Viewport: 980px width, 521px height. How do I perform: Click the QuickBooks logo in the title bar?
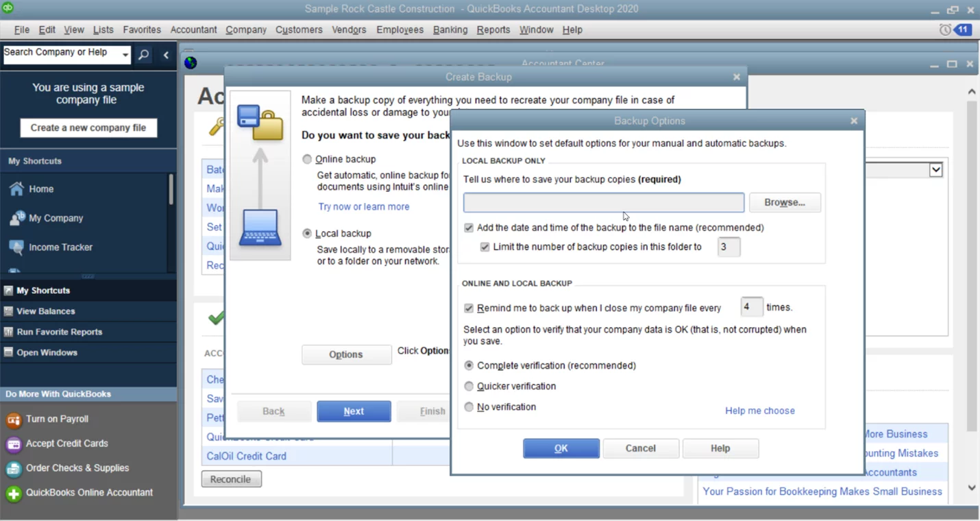click(7, 8)
